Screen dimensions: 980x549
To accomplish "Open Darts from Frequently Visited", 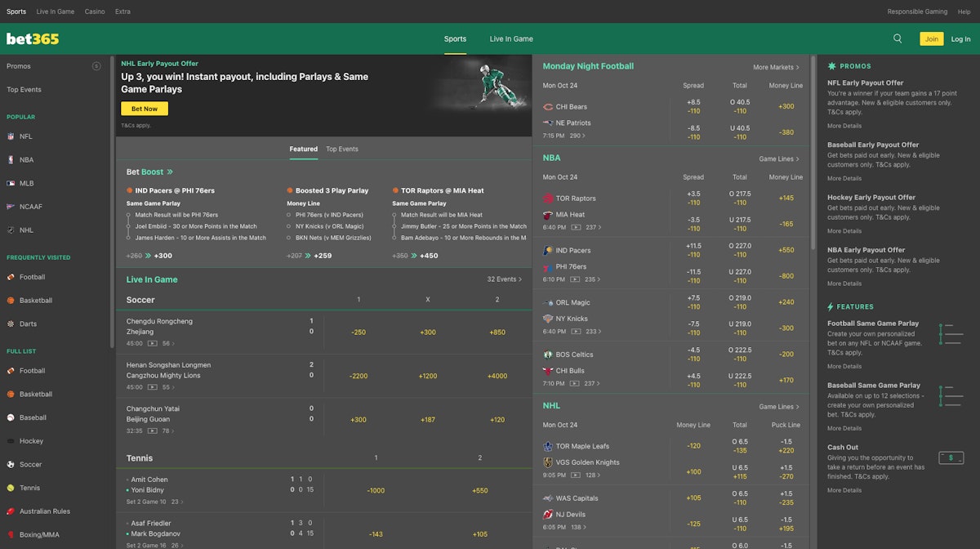I will [x=11, y=324].
